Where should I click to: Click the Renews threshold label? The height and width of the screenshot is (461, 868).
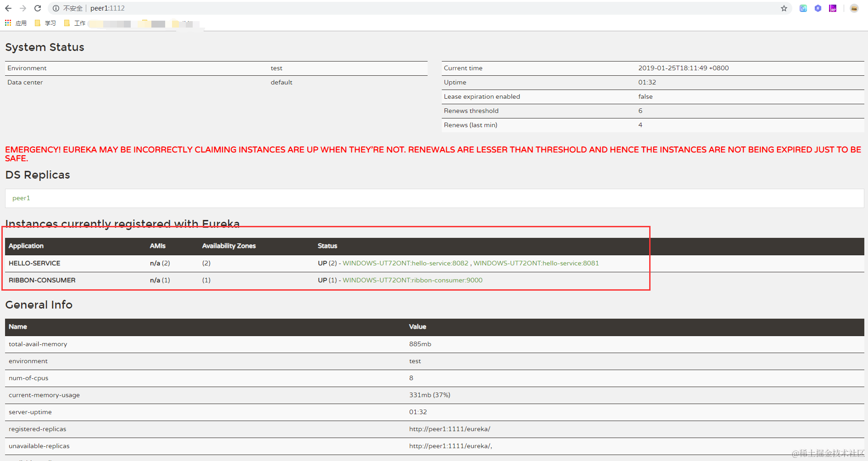pos(471,111)
